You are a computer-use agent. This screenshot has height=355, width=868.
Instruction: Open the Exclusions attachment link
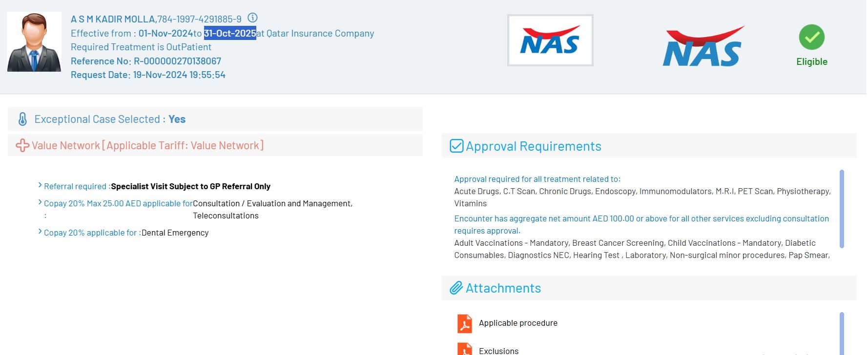(498, 351)
